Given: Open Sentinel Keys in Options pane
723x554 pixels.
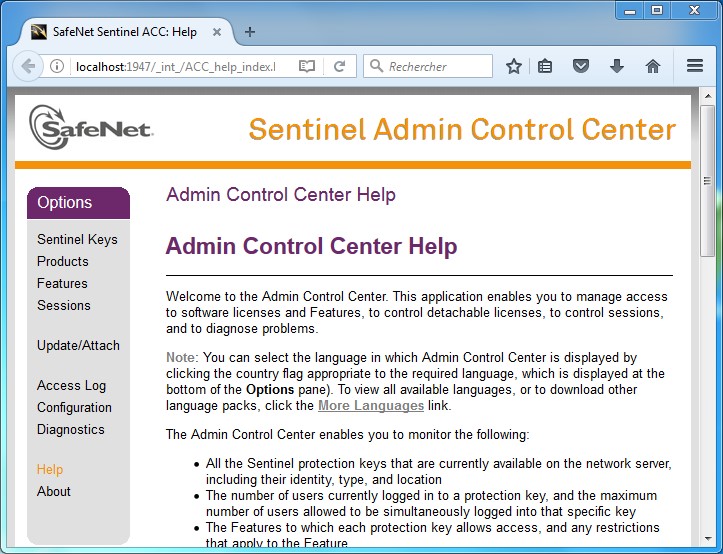Looking at the screenshot, I should pos(77,239).
